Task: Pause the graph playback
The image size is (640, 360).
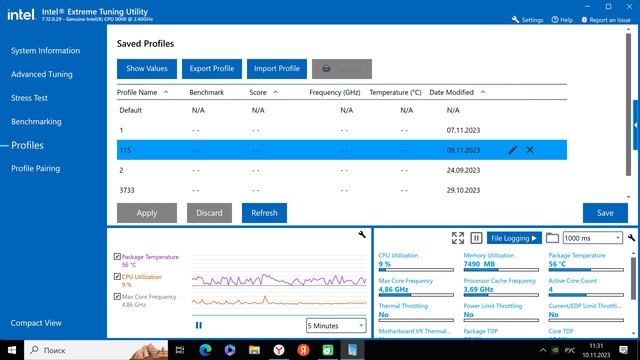Action: tap(199, 325)
